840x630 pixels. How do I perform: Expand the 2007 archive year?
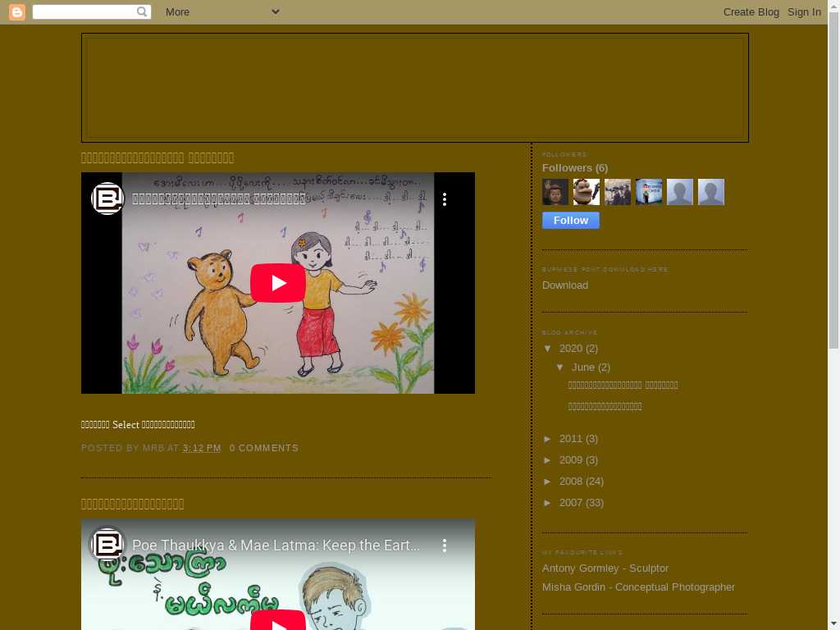(x=547, y=503)
